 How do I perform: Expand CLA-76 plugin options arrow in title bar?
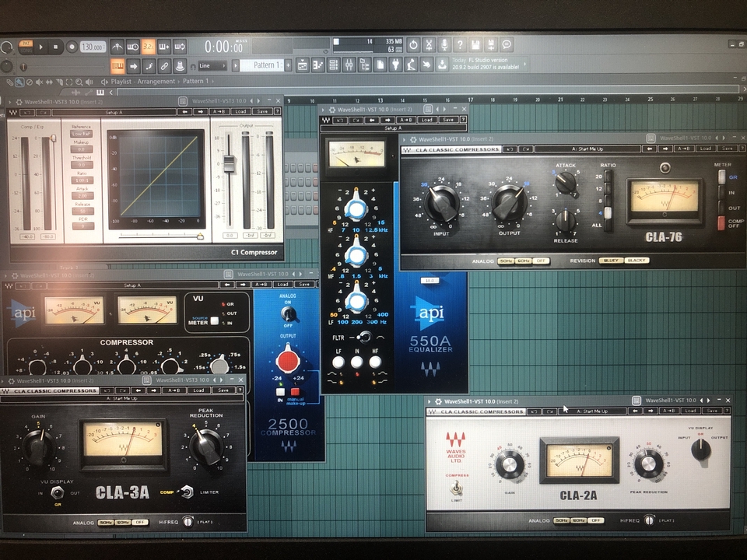click(x=405, y=139)
